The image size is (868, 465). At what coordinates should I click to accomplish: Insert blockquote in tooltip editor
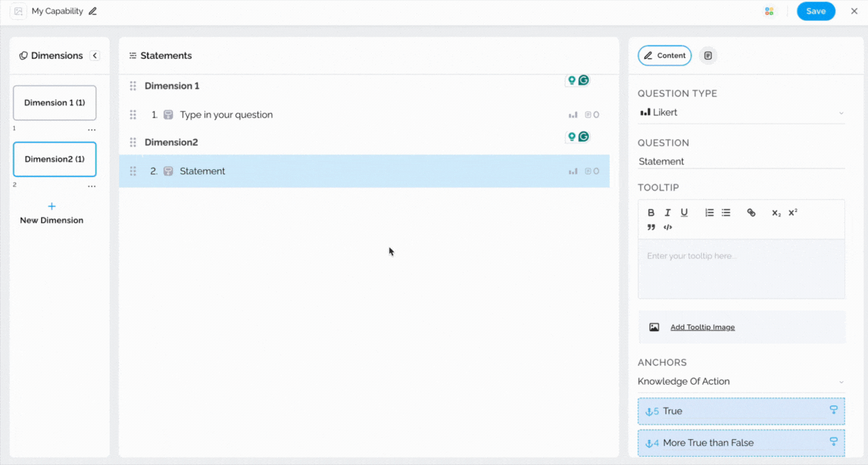(651, 227)
